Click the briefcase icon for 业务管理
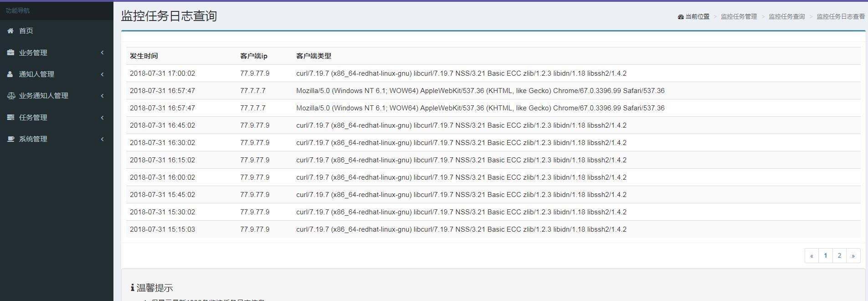The image size is (868, 301). tap(10, 52)
